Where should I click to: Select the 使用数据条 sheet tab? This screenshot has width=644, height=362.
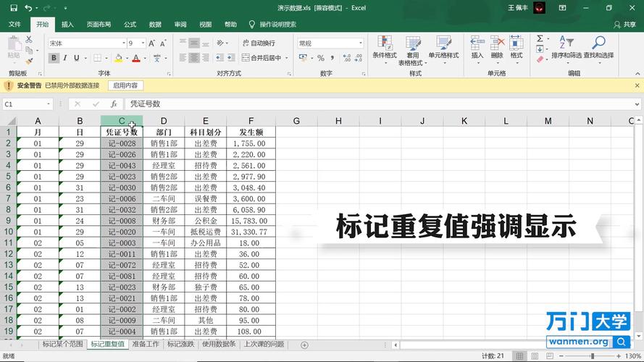click(x=219, y=345)
